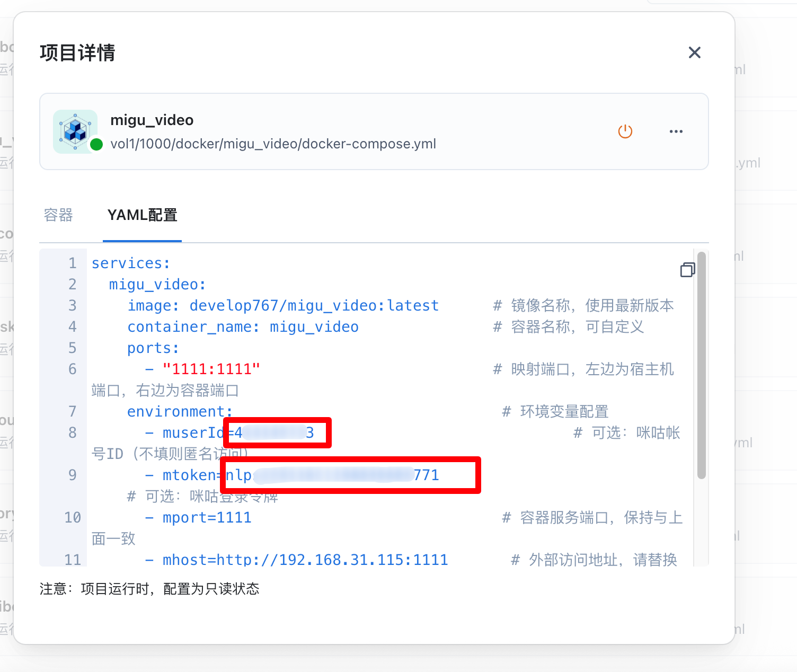Click the image: develop767/migu_video:latest text
797x672 pixels.
click(x=282, y=306)
